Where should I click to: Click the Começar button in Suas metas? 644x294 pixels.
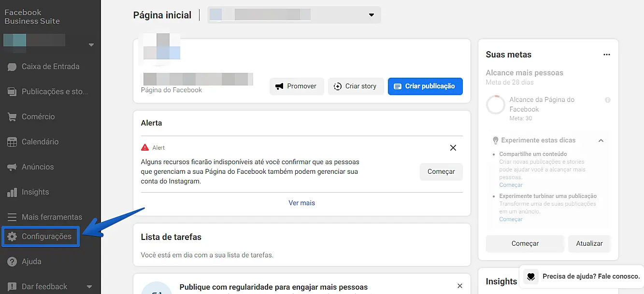525,244
